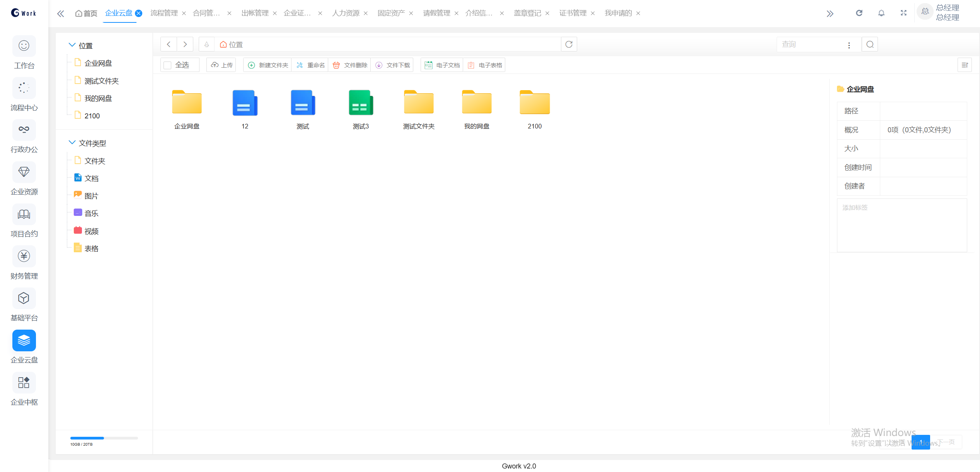Expand more tabs with double-right arrow
This screenshot has height=472, width=980.
coord(830,14)
